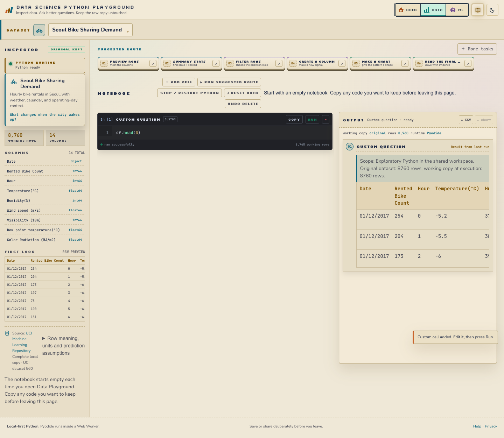This screenshot has height=438, width=504.
Task: Open the Help link
Action: point(477,426)
